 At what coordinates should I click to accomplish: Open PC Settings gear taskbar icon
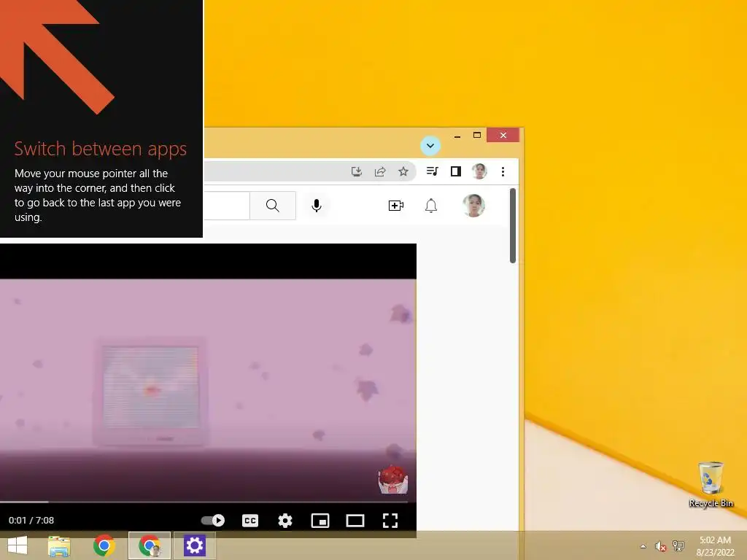coord(194,545)
